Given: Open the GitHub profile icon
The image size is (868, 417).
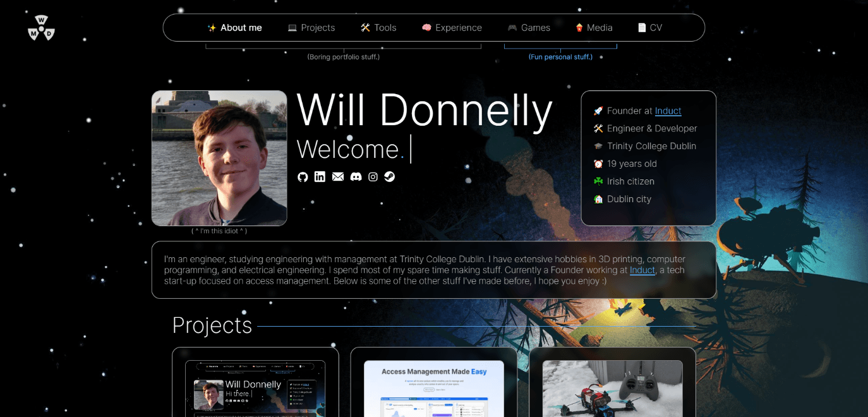Looking at the screenshot, I should [x=303, y=177].
